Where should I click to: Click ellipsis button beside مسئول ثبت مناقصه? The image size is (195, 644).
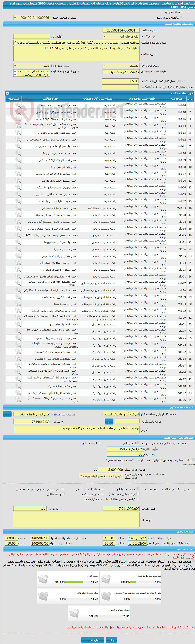pos(7,414)
